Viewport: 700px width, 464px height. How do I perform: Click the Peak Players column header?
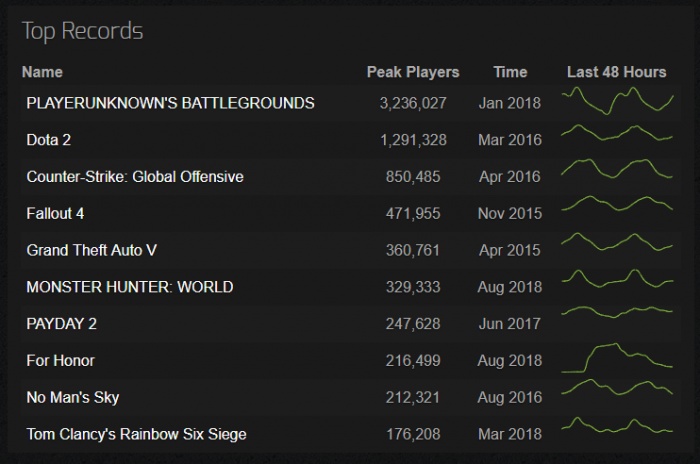(413, 72)
